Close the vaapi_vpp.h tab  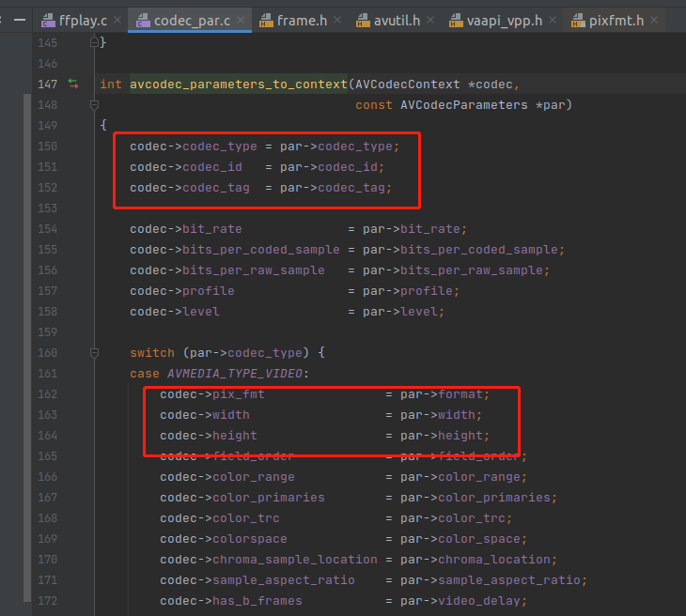553,20
